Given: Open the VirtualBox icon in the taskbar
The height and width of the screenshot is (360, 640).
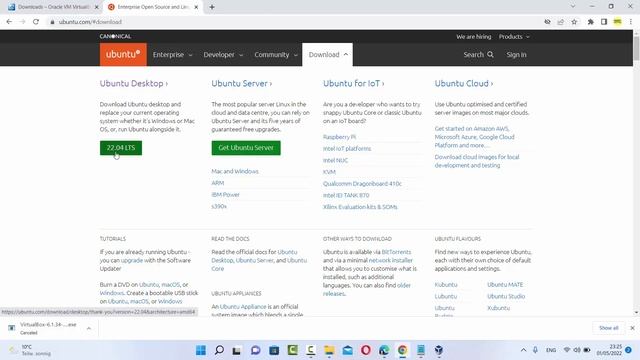Looking at the screenshot, I should (439, 350).
